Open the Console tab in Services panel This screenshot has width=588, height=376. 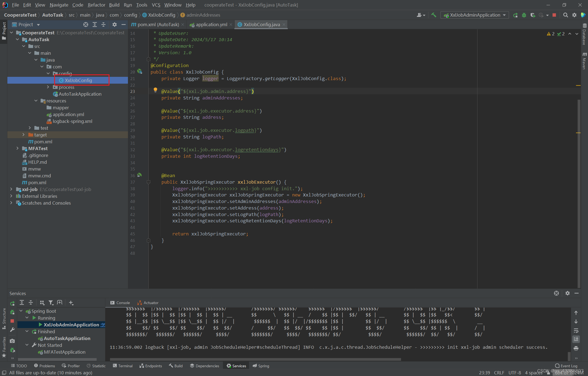click(121, 303)
